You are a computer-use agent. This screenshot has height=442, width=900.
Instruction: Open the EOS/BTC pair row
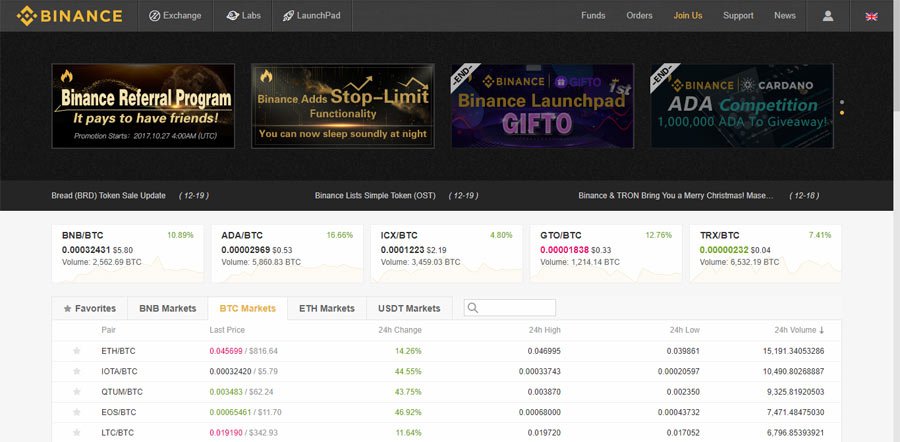[447, 412]
